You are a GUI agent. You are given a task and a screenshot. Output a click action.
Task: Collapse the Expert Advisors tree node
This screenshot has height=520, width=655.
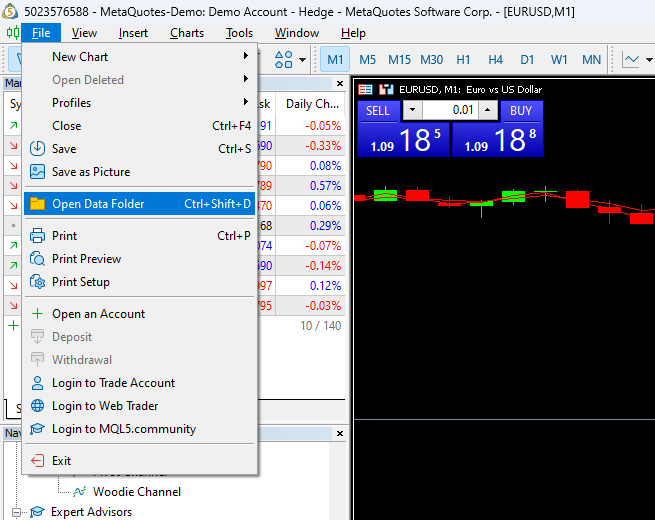pyautogui.click(x=16, y=512)
